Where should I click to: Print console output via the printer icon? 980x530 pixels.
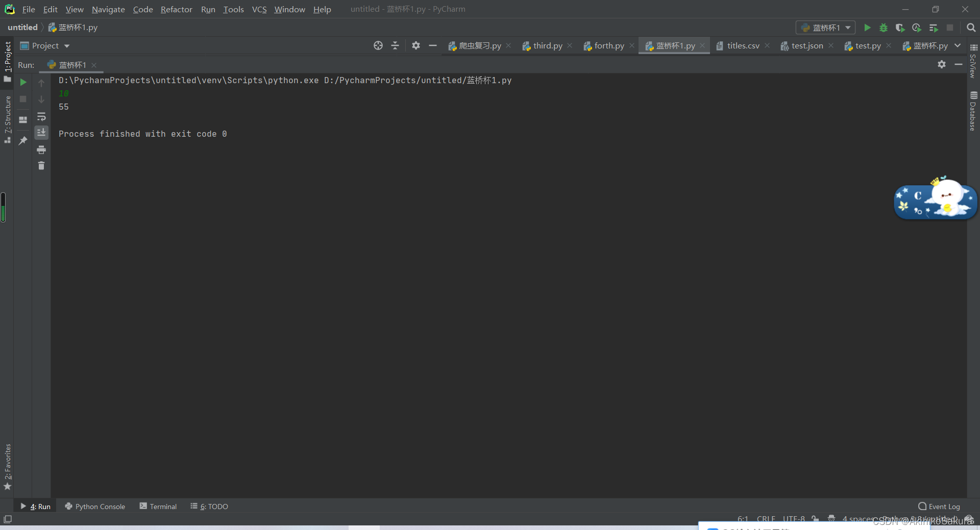pyautogui.click(x=41, y=150)
